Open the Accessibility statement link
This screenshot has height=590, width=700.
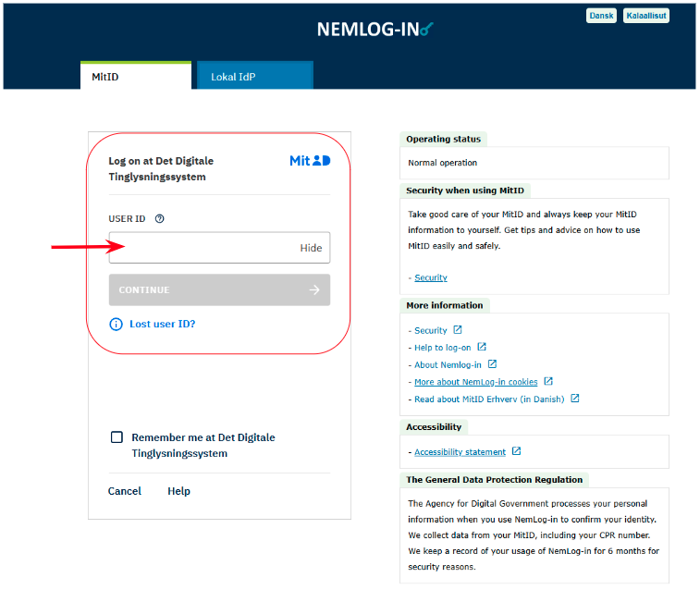(x=460, y=451)
